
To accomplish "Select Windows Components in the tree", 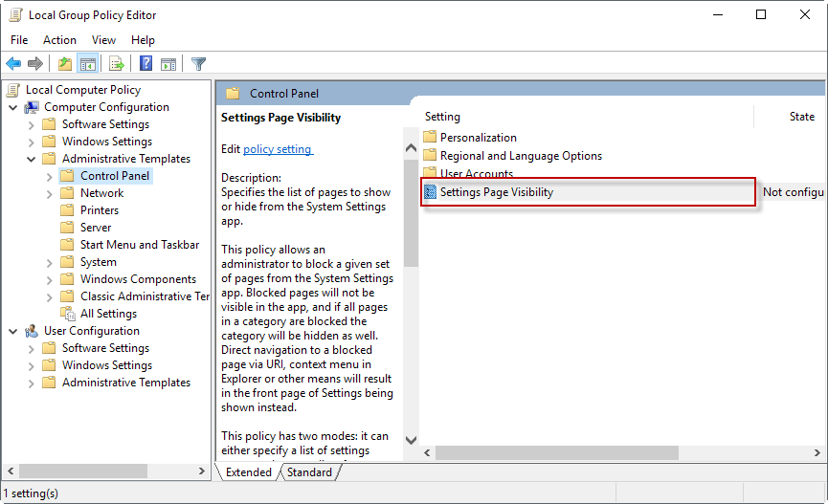I will (138, 279).
